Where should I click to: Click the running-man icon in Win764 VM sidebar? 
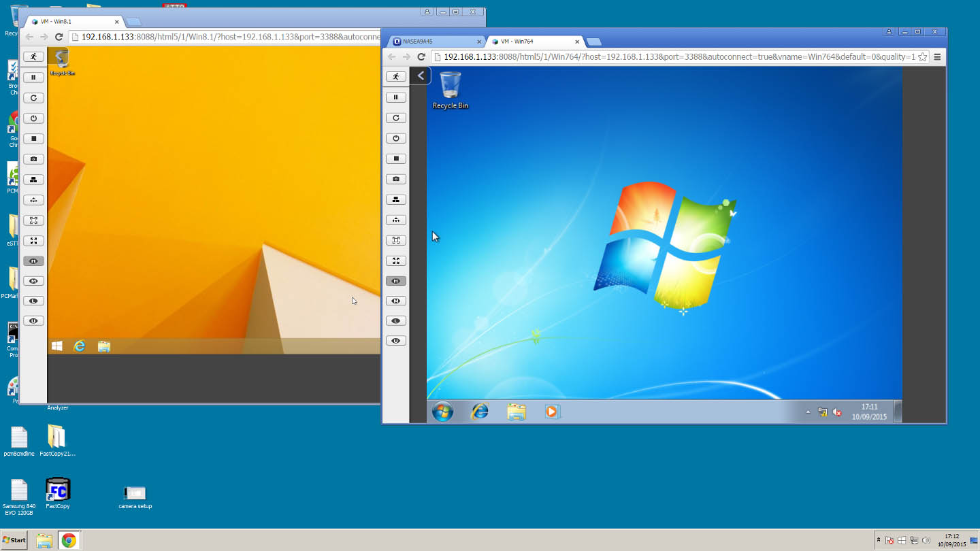pyautogui.click(x=395, y=77)
